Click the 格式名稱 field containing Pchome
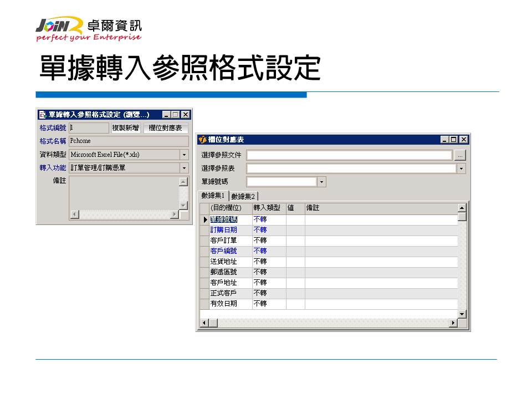Image resolution: width=532 pixels, height=399 pixels. pyautogui.click(x=128, y=141)
